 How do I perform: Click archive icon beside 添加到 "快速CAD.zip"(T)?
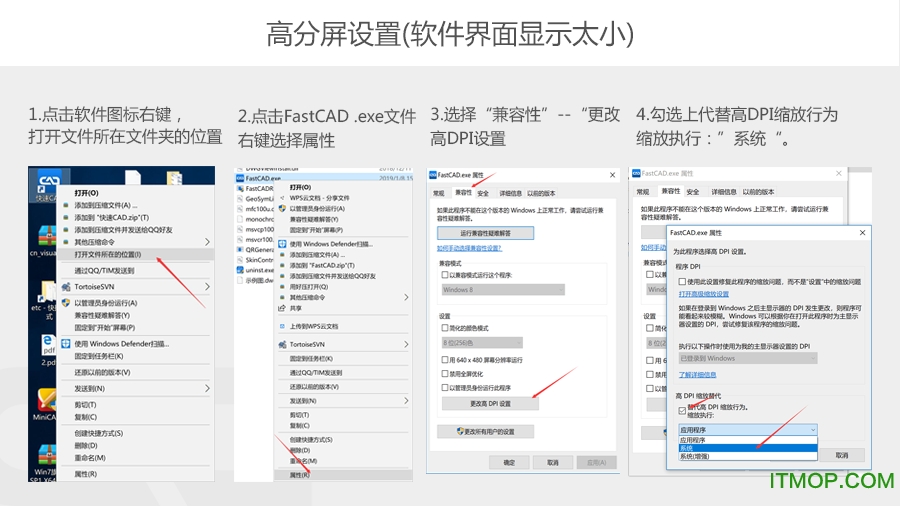[66, 217]
